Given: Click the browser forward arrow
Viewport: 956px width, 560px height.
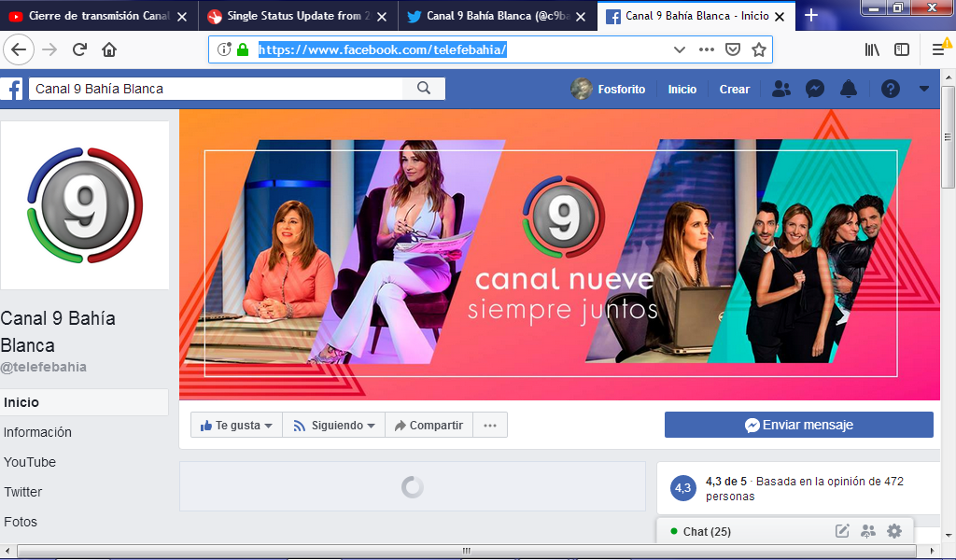Looking at the screenshot, I should 49,50.
